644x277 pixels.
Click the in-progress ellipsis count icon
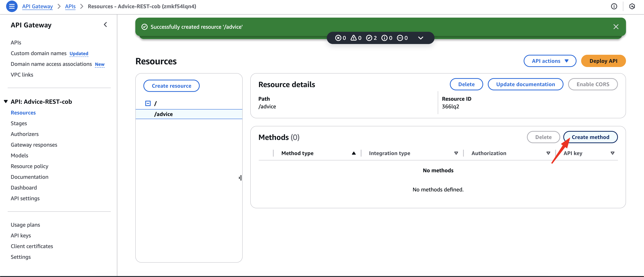[400, 38]
